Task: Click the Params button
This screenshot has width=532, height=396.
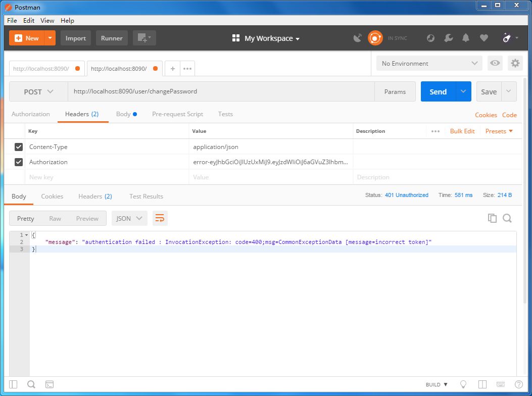Action: click(395, 91)
